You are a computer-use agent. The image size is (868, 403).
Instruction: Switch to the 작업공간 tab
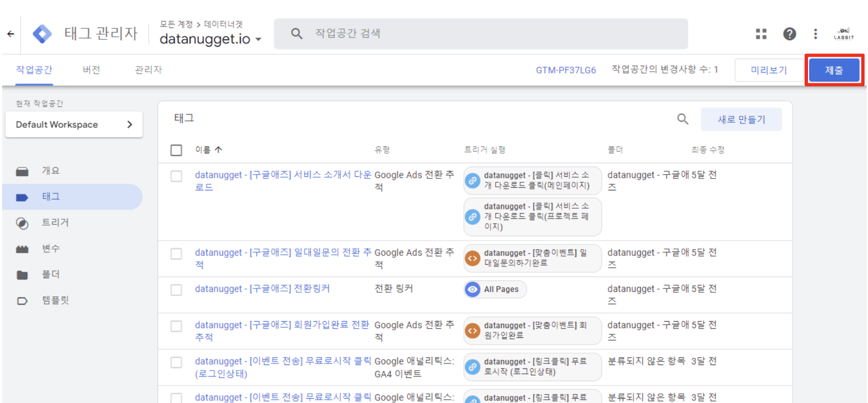(x=34, y=69)
